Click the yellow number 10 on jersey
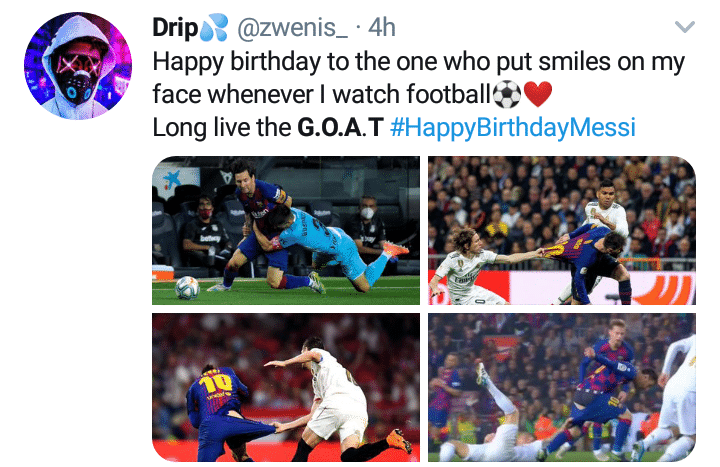The width and height of the screenshot is (720, 467). point(216,383)
